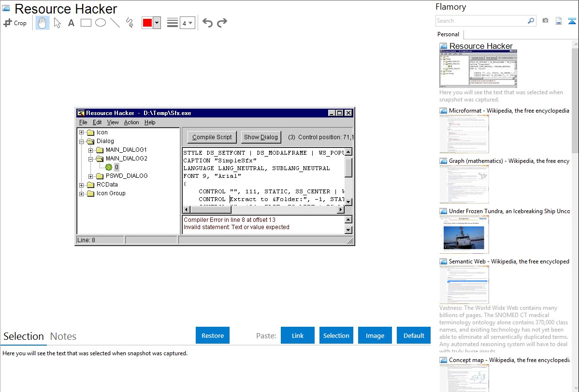Open the red color picker dropdown arrow
579x392 pixels.
(x=157, y=23)
